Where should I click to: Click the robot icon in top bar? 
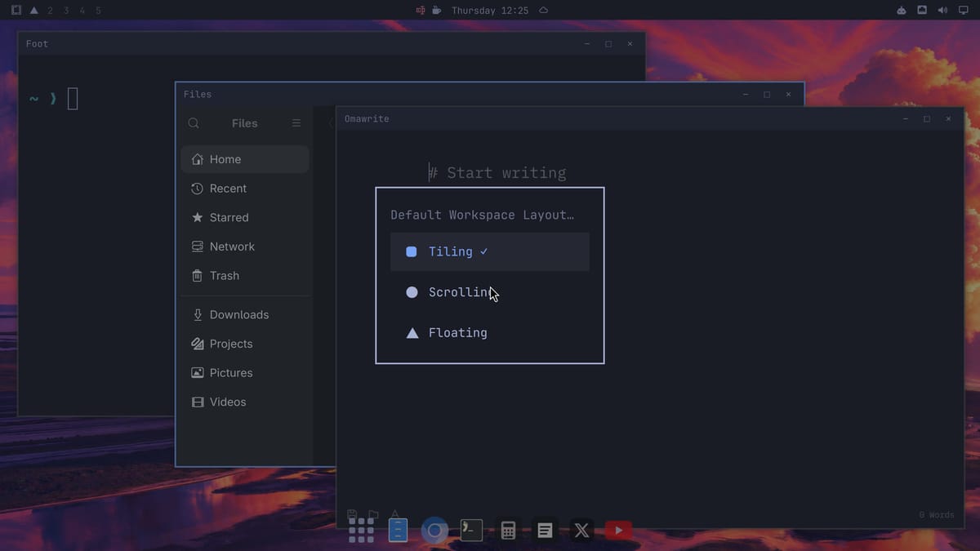pos(901,11)
